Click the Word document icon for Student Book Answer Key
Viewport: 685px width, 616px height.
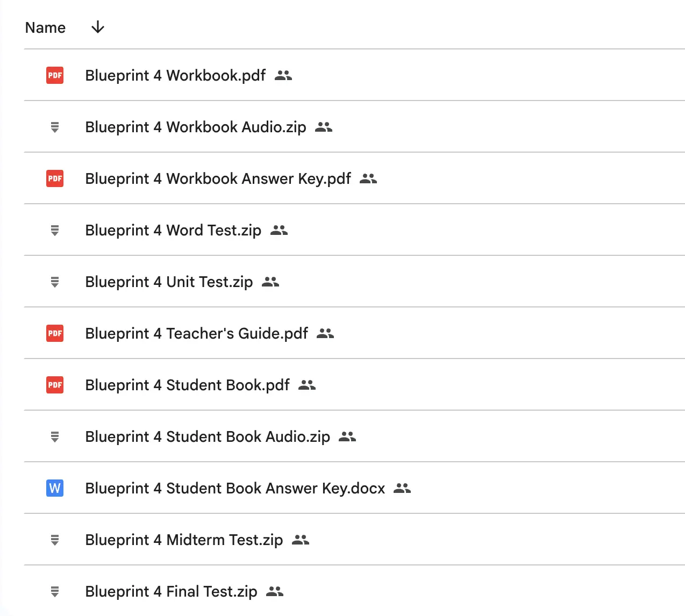(x=55, y=488)
